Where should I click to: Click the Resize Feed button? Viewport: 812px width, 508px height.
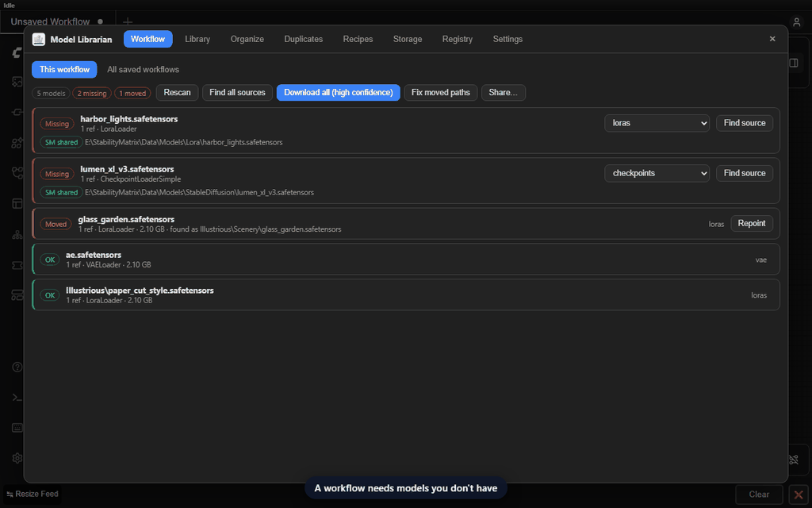[32, 494]
